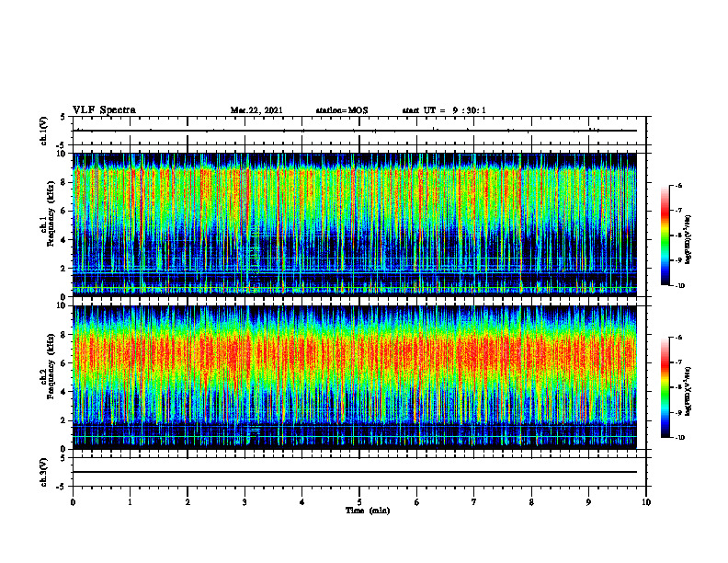The height and width of the screenshot is (563, 728).
Task: Click the "ch.1(V)" axis label
Action: pyautogui.click(x=43, y=131)
